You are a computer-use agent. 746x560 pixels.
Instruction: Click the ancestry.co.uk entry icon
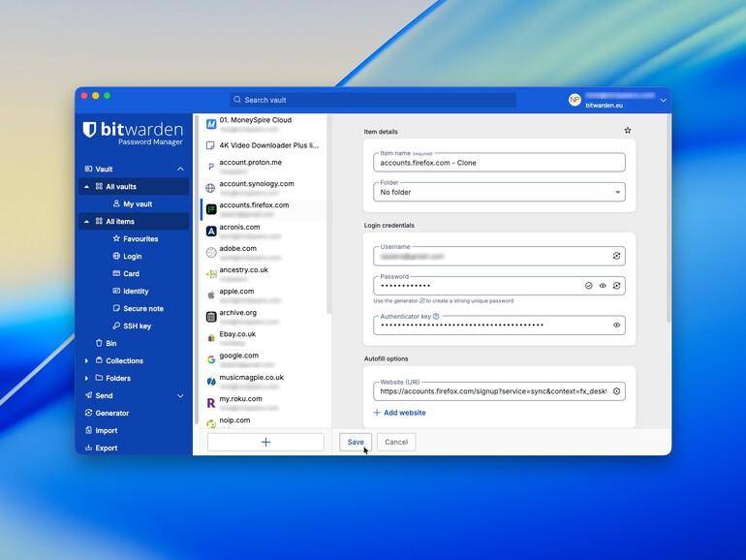tap(211, 274)
